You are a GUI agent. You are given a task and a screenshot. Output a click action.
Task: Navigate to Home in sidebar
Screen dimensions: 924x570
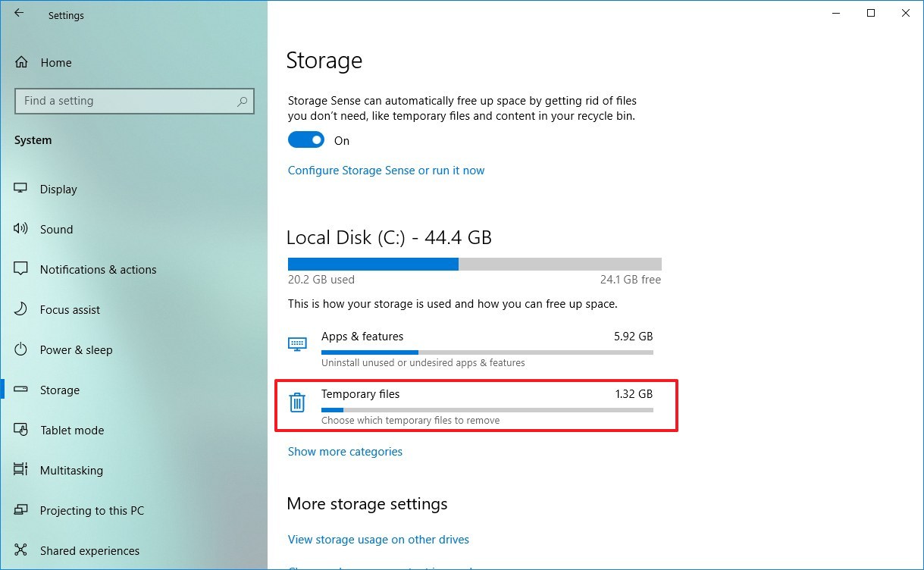[x=57, y=62]
